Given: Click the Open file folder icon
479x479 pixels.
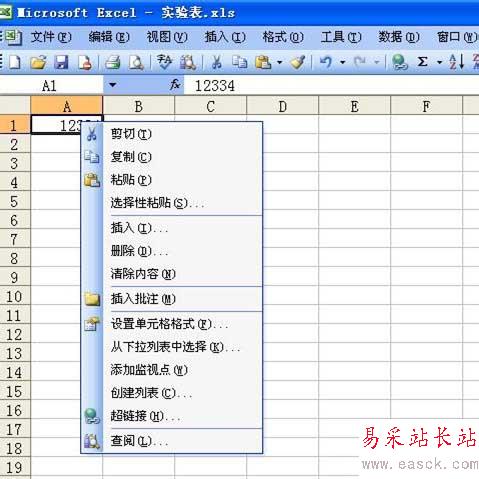Looking at the screenshot, I should pyautogui.click(x=38, y=62).
